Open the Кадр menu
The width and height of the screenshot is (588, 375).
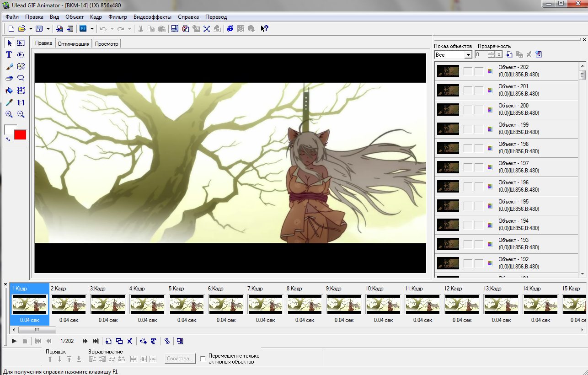[96, 17]
